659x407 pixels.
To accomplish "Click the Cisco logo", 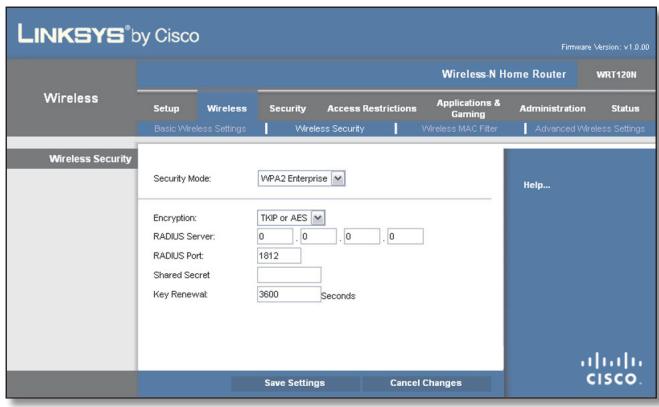I will pyautogui.click(x=612, y=369).
